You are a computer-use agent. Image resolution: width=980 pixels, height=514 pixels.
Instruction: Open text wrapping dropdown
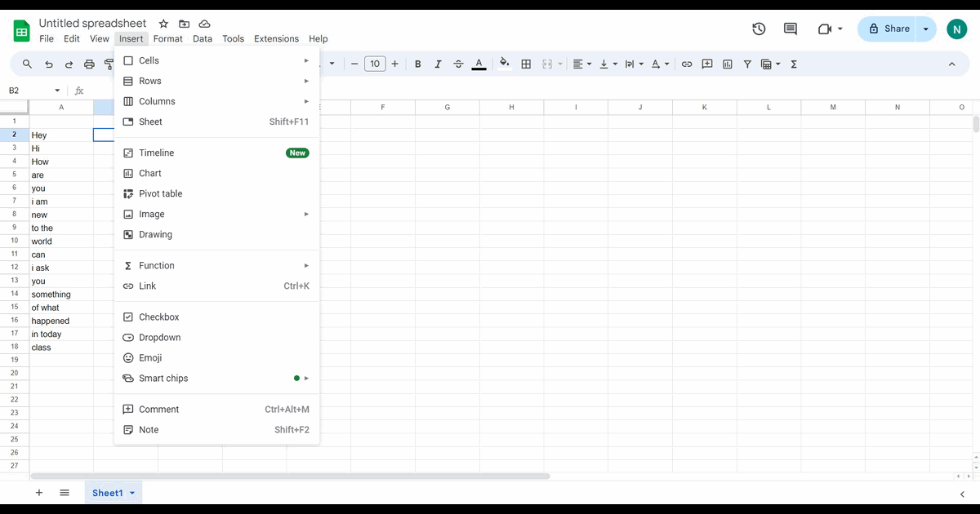click(634, 64)
